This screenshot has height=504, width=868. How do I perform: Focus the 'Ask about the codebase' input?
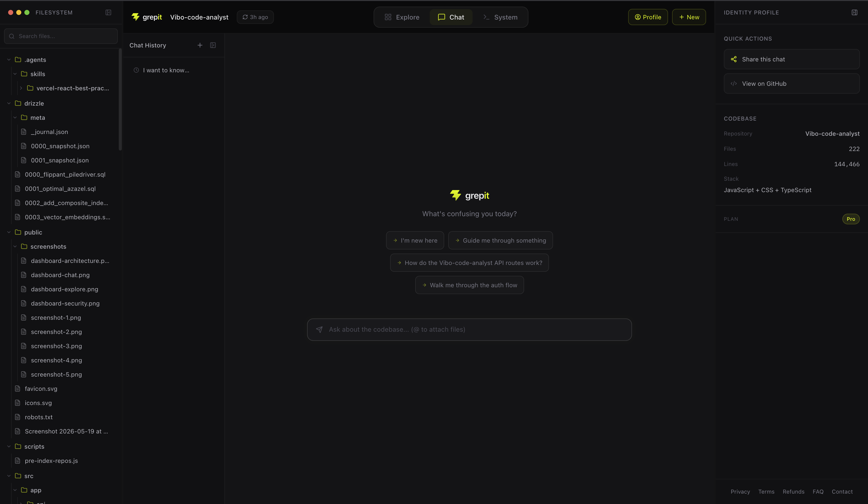click(x=470, y=330)
